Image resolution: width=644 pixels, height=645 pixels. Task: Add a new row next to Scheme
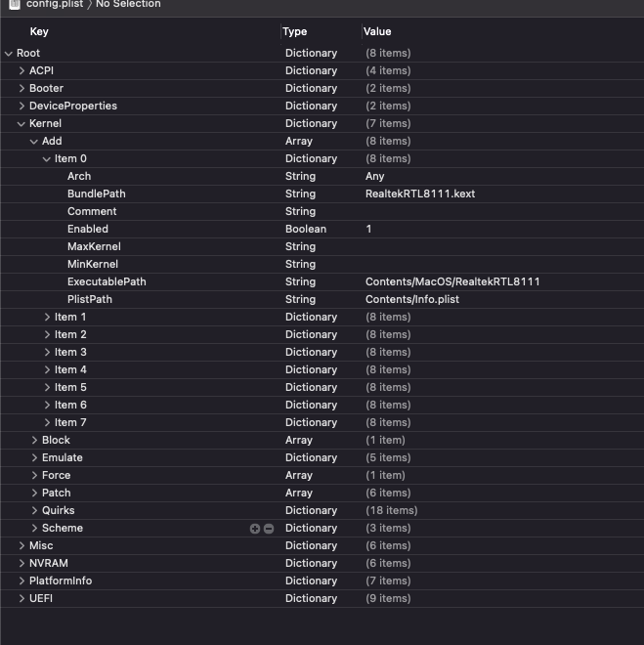click(x=255, y=529)
